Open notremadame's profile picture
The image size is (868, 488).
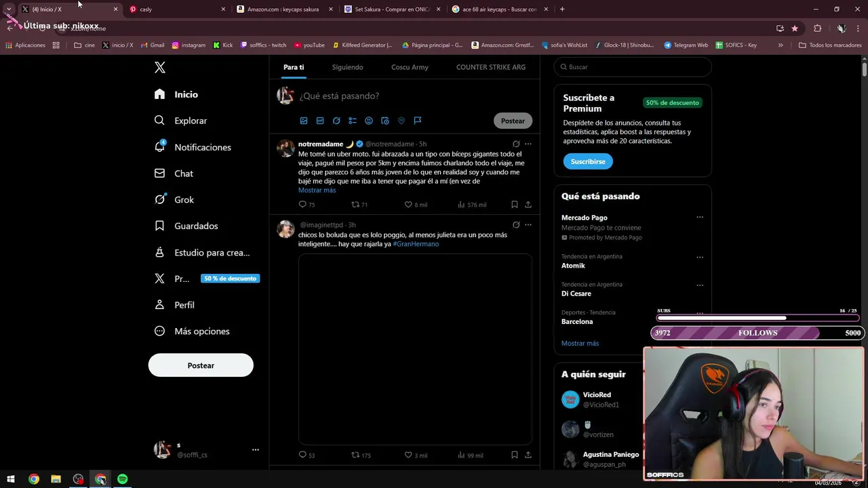(285, 148)
